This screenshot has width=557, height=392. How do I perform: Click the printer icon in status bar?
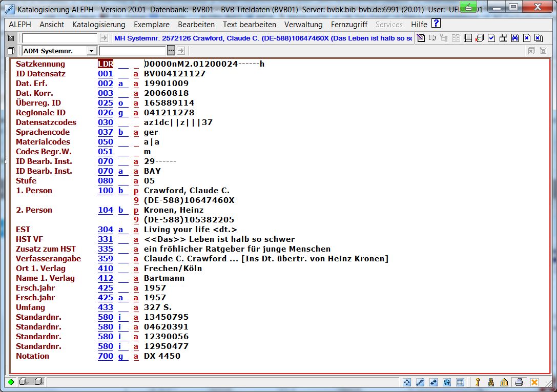pos(519,382)
